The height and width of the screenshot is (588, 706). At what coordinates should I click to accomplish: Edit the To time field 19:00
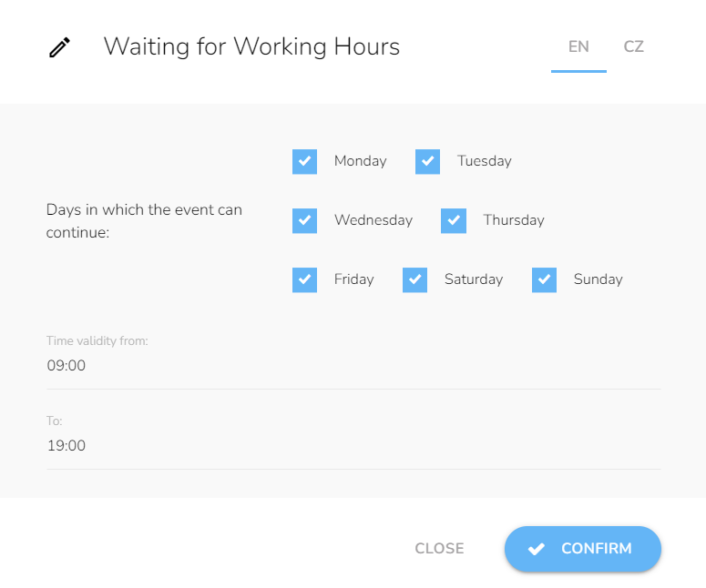click(x=353, y=445)
